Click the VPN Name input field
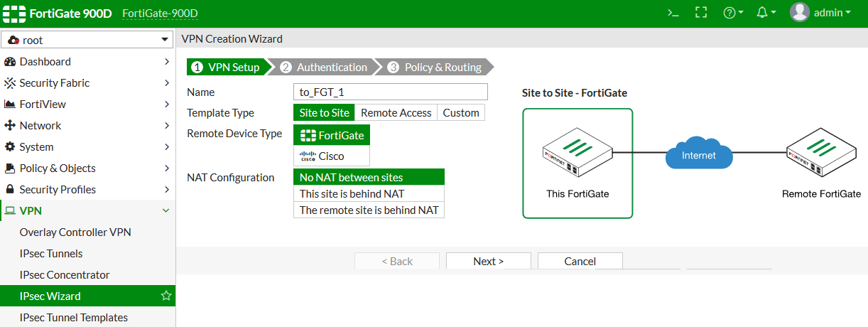The image size is (868, 327). pos(390,92)
